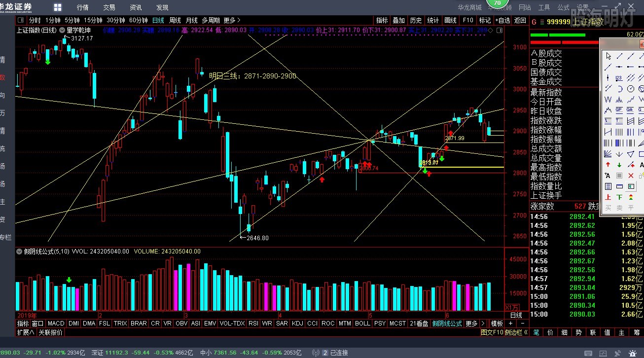The image size is (644, 358).
Task: Select the W-wave pattern drawing tool
Action: tap(608, 99)
